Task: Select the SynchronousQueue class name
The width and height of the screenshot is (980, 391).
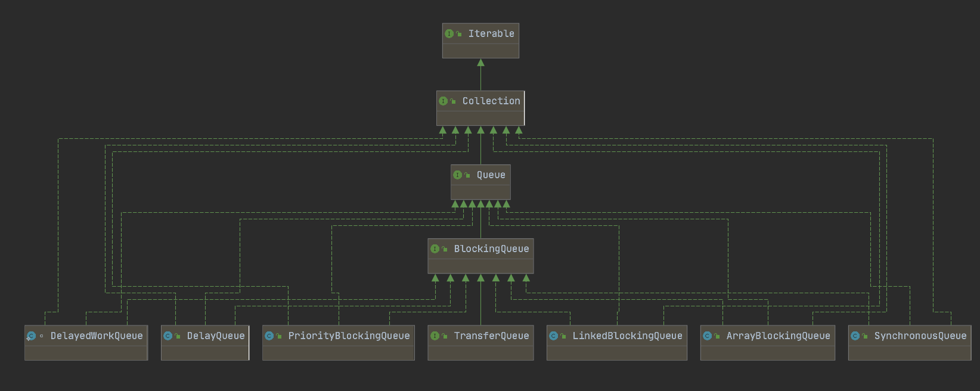Action: tap(920, 336)
